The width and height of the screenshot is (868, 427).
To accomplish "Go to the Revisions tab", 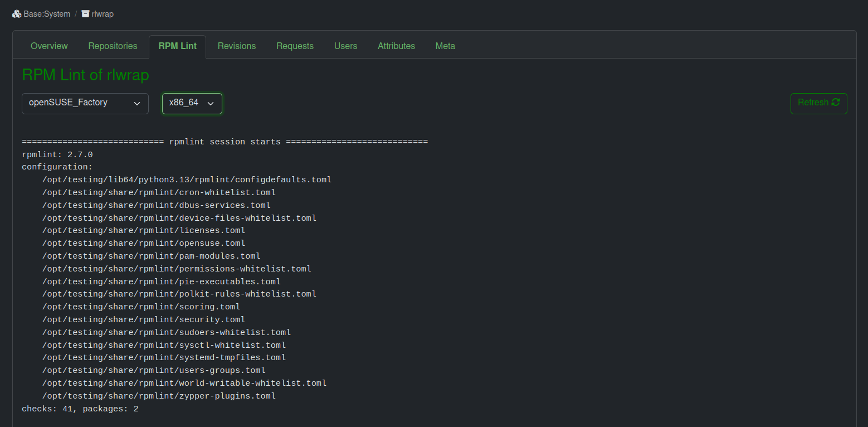I will pyautogui.click(x=237, y=46).
